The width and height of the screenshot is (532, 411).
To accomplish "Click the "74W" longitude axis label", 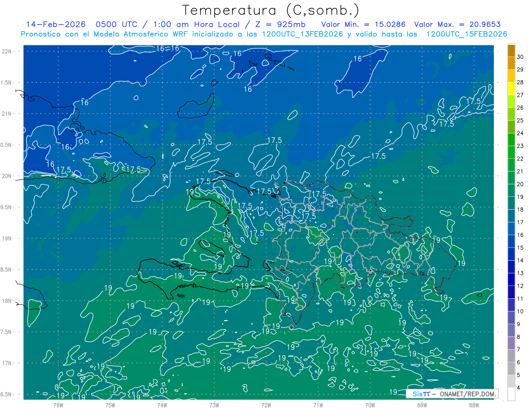I will [162, 405].
